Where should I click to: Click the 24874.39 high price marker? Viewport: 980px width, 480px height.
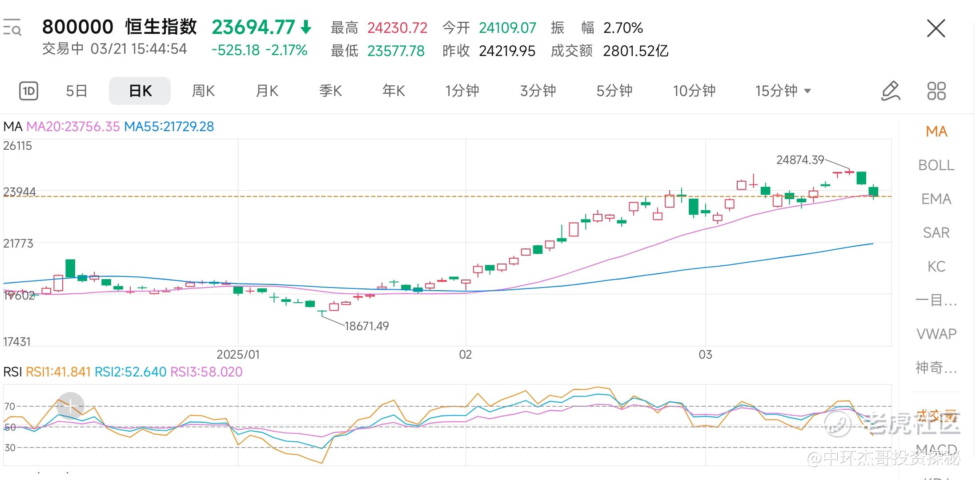pos(800,160)
